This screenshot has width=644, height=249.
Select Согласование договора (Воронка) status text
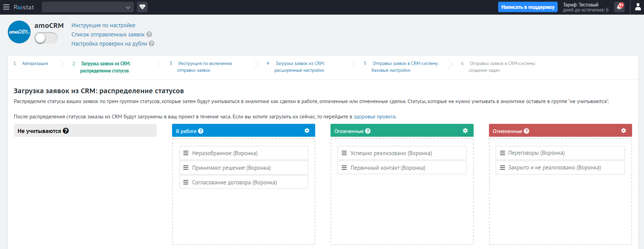coord(234,182)
